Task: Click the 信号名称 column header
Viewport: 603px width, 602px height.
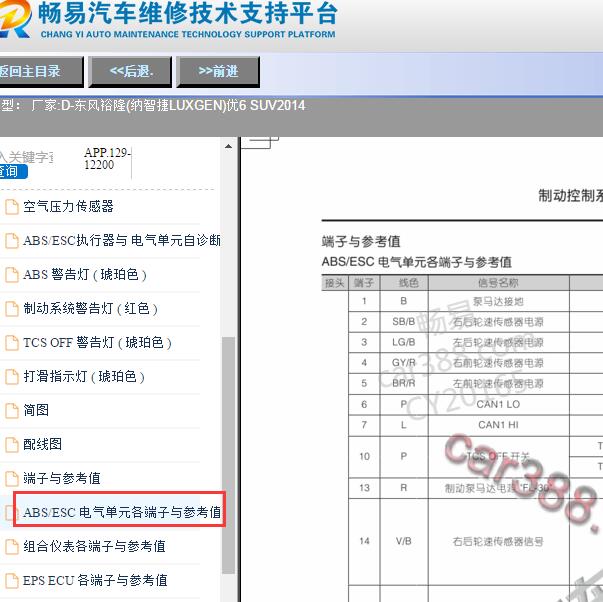Action: click(498, 283)
